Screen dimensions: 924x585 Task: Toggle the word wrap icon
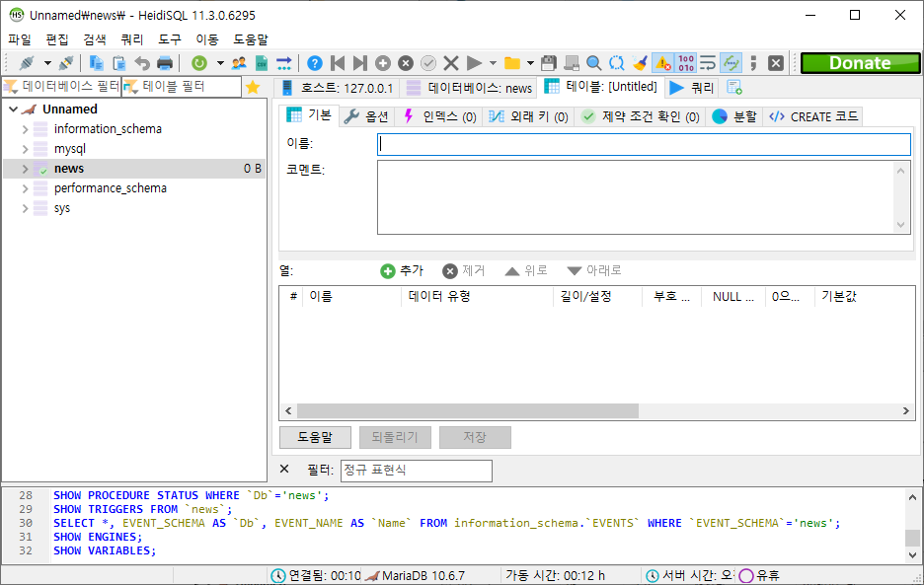708,63
